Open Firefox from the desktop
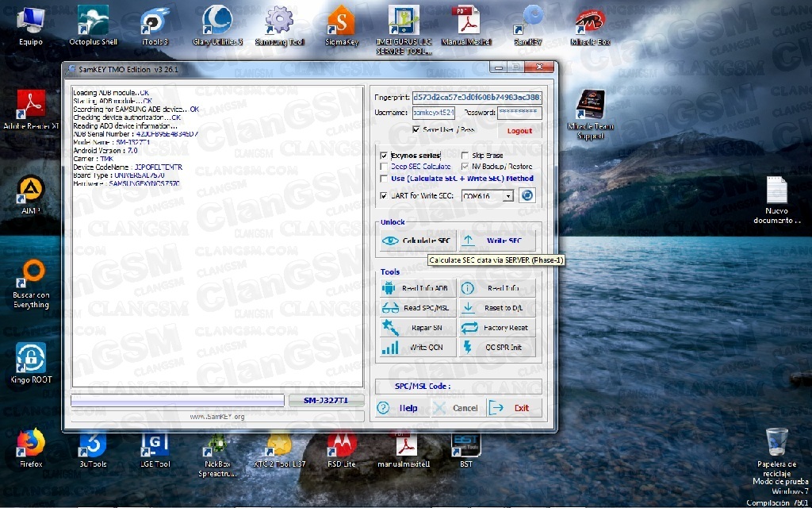The image size is (812, 508). pos(31,448)
